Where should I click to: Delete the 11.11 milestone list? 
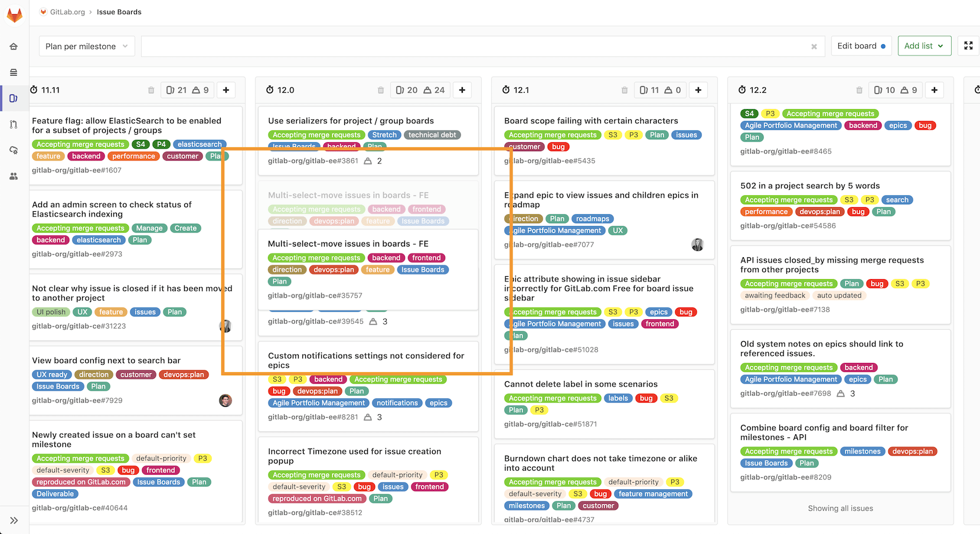point(151,90)
